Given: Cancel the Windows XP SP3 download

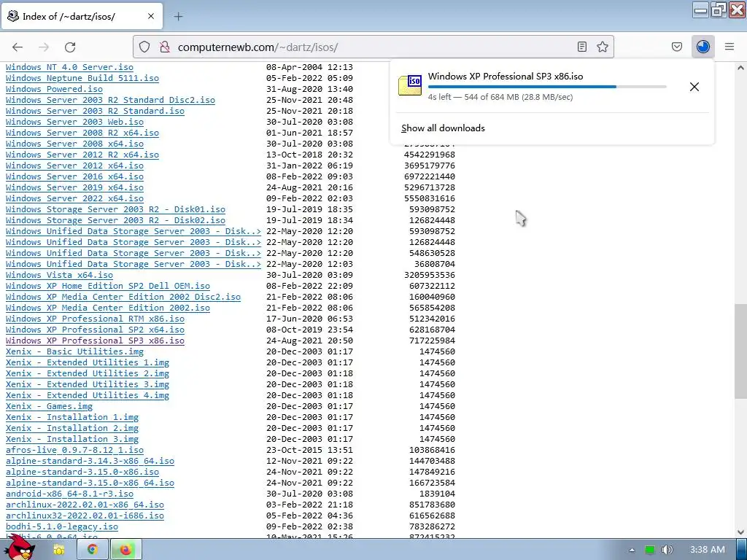Looking at the screenshot, I should pos(694,87).
